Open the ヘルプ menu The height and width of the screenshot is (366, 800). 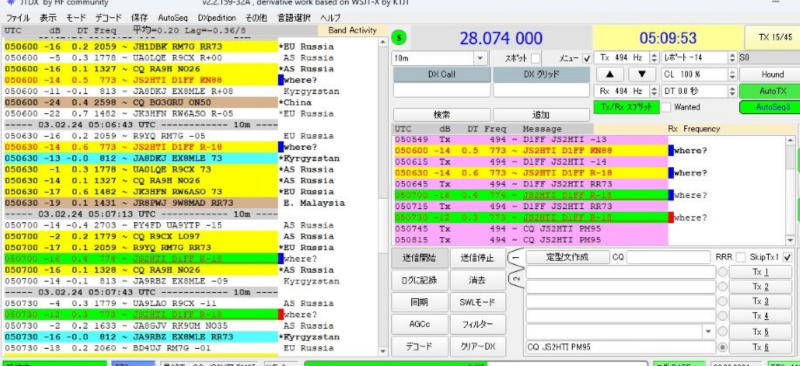tap(331, 18)
